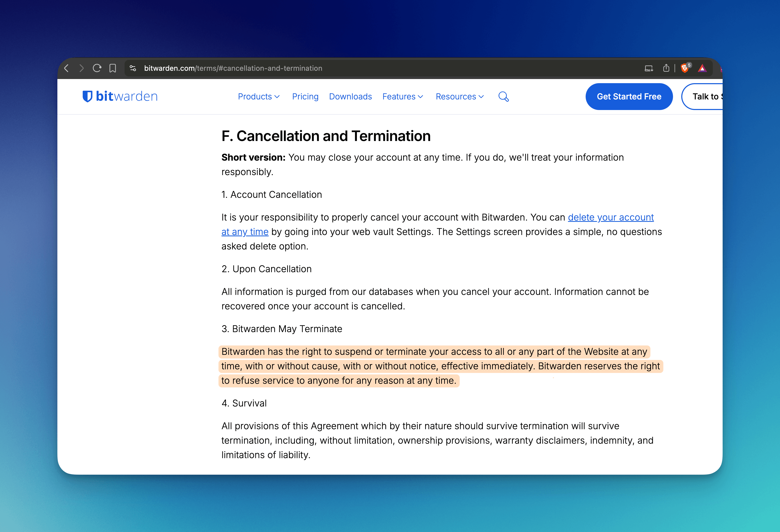
Task: Open site settings icon in address bar
Action: click(133, 68)
